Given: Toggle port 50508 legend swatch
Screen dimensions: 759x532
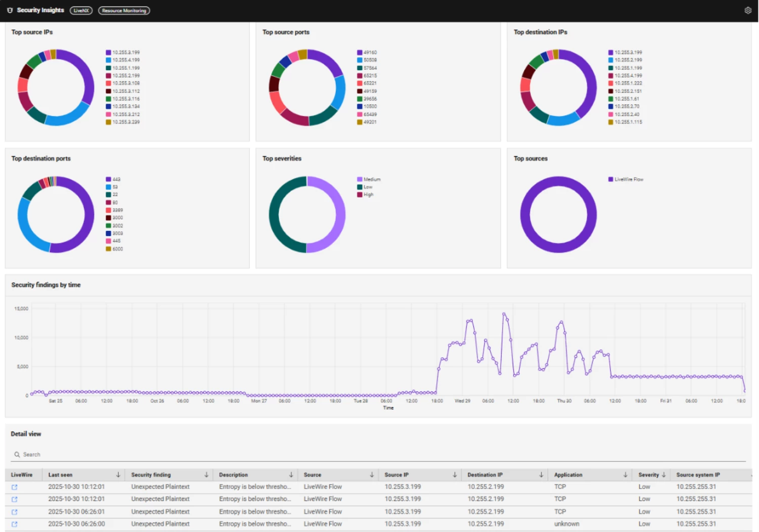Looking at the screenshot, I should [x=360, y=60].
